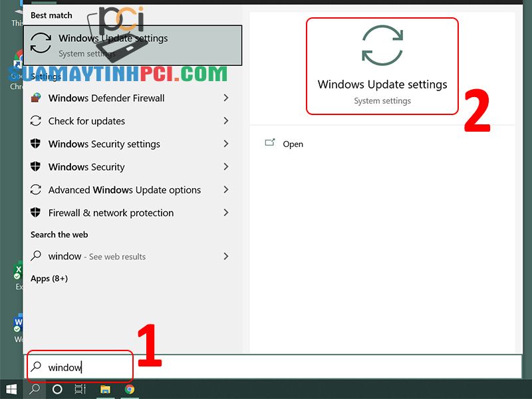Click the shield icon for Windows Security settings
Image resolution: width=532 pixels, height=399 pixels.
[x=37, y=144]
